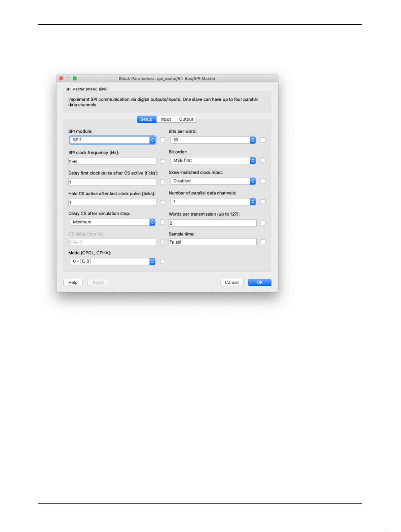The width and height of the screenshot is (401, 532).
Task: Open the Mode CPOL CPHA dropdown
Action: [113, 261]
